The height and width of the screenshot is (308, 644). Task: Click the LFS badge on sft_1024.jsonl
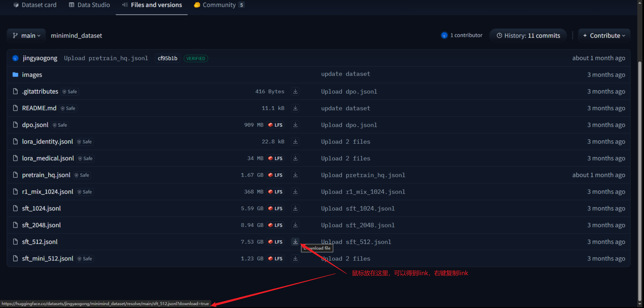pyautogui.click(x=275, y=208)
